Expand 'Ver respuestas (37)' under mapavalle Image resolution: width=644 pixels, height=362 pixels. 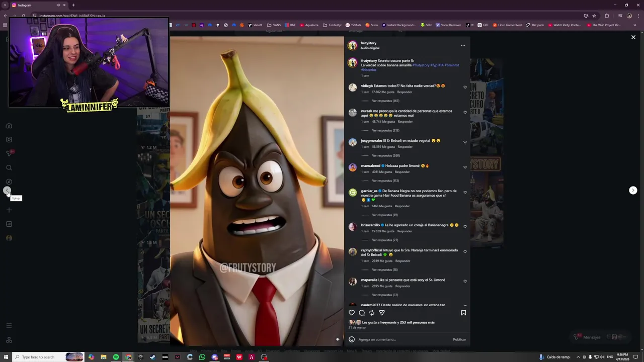click(385, 295)
